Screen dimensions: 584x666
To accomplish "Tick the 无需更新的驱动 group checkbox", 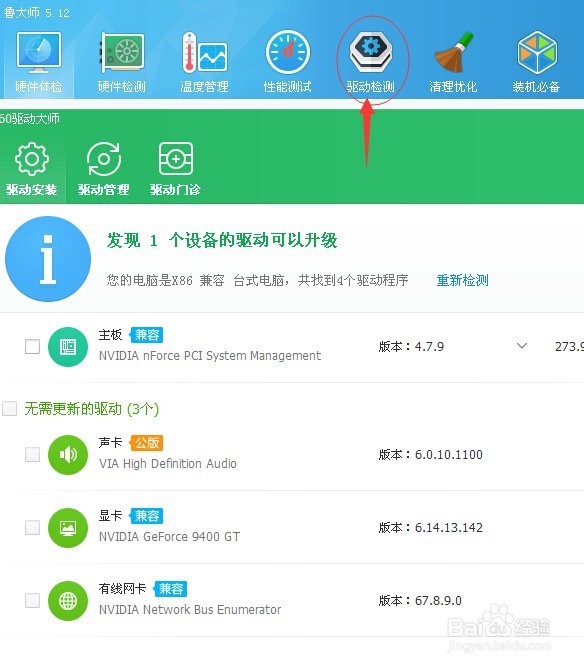I will coord(9,409).
